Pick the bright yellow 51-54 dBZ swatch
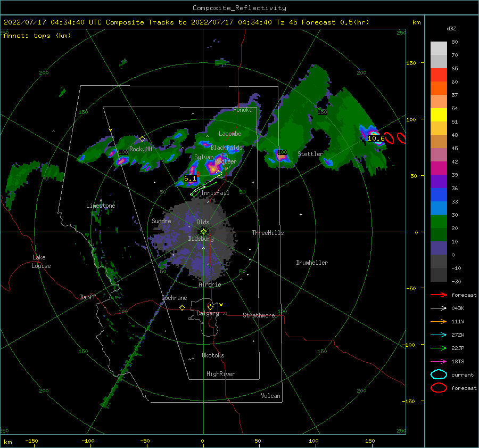 click(439, 115)
